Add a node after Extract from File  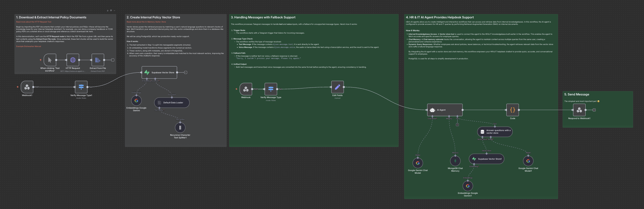click(113, 60)
